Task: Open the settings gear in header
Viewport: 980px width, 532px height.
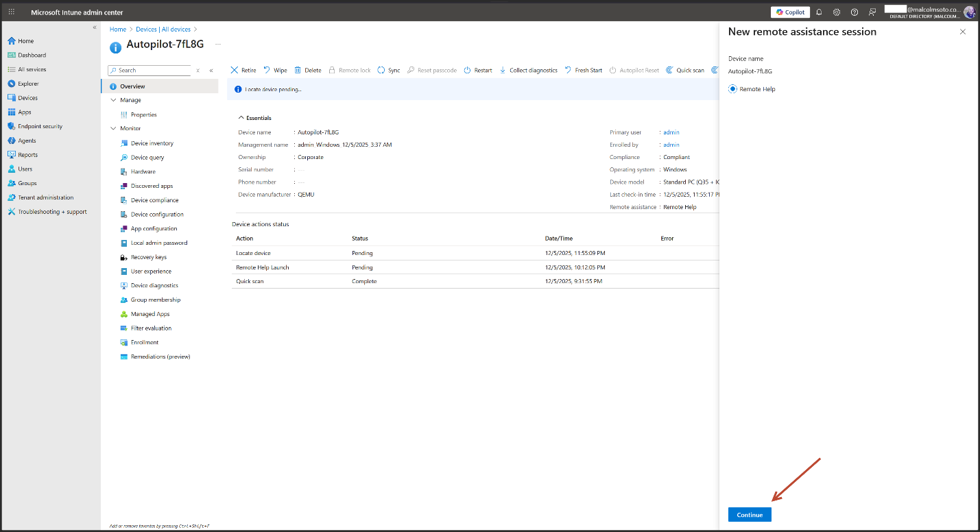Action: [x=837, y=12]
